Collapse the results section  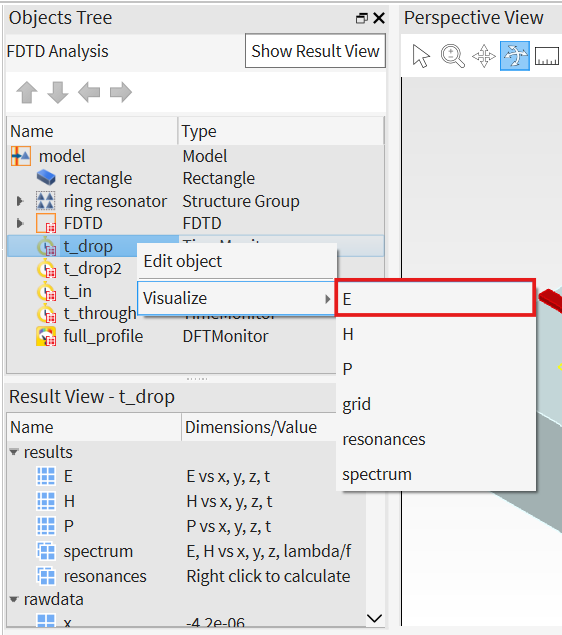tap(14, 452)
